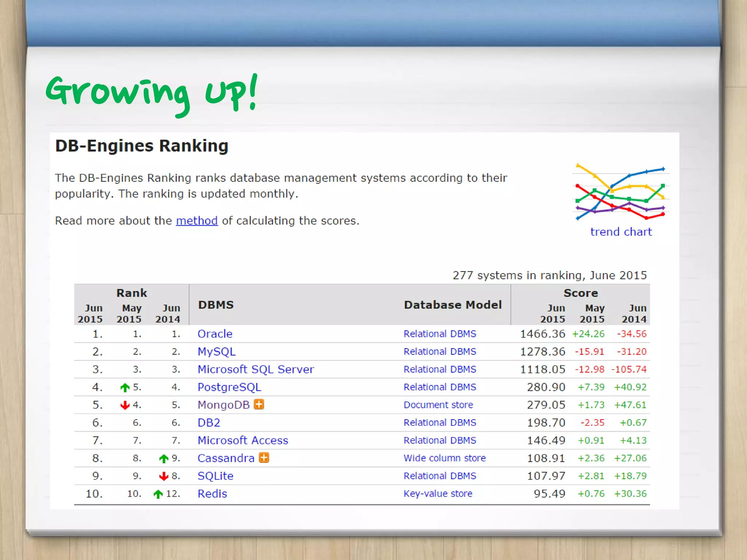Open the PostgreSQL link
Image resolution: width=747 pixels, height=560 pixels.
(x=229, y=387)
